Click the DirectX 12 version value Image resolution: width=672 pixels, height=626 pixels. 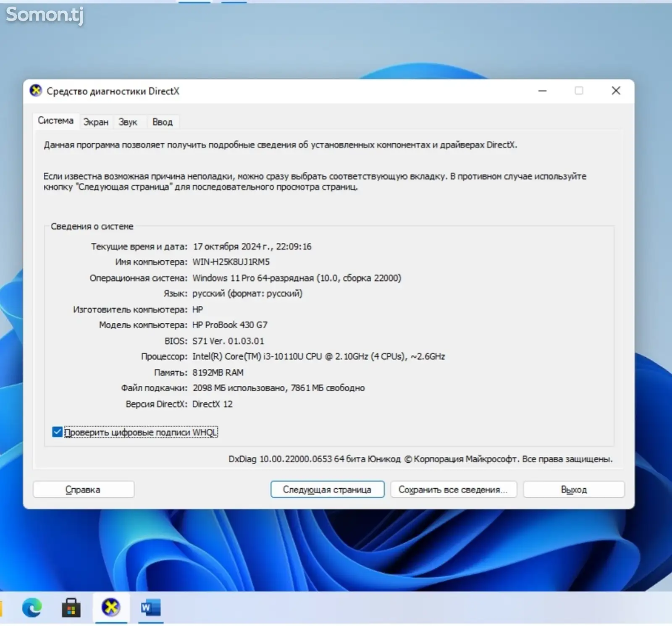212,404
